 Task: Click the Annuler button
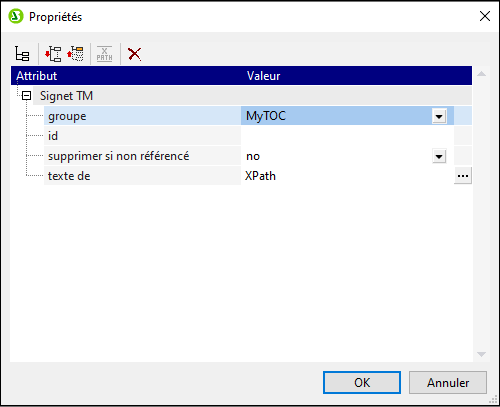coord(448,383)
